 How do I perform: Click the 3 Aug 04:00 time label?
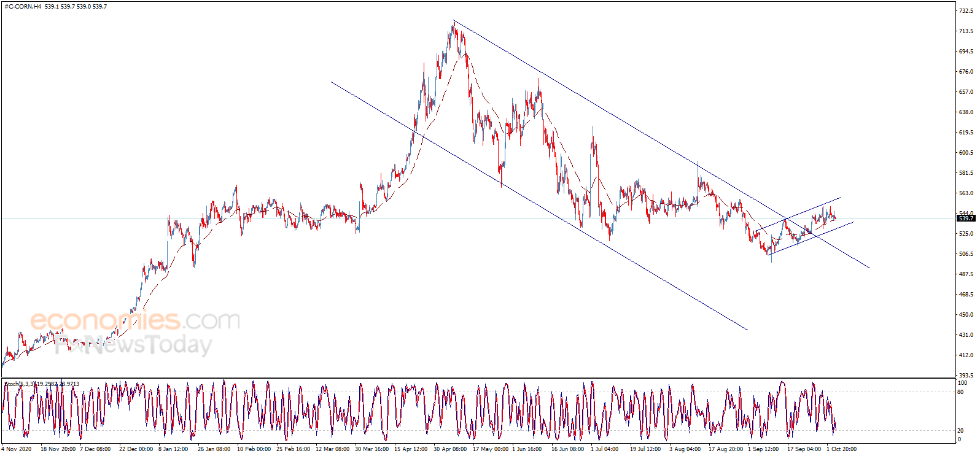point(685,449)
